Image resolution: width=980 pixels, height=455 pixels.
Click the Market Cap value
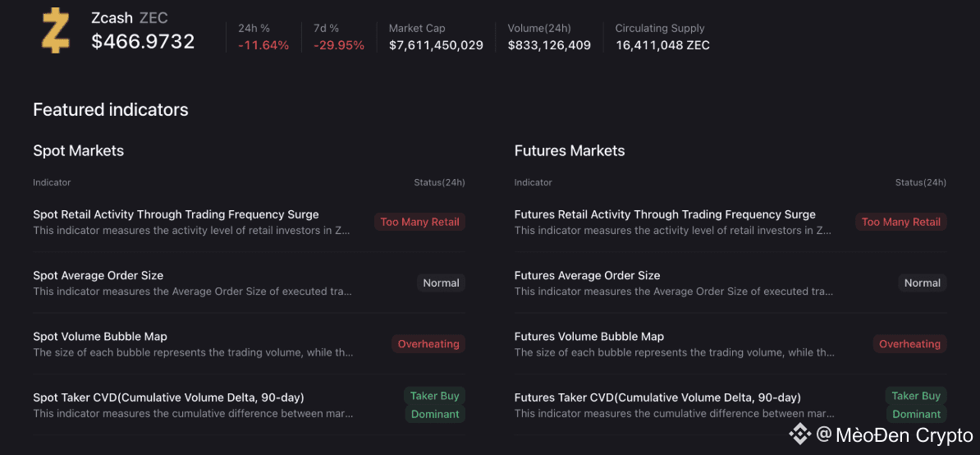point(436,45)
